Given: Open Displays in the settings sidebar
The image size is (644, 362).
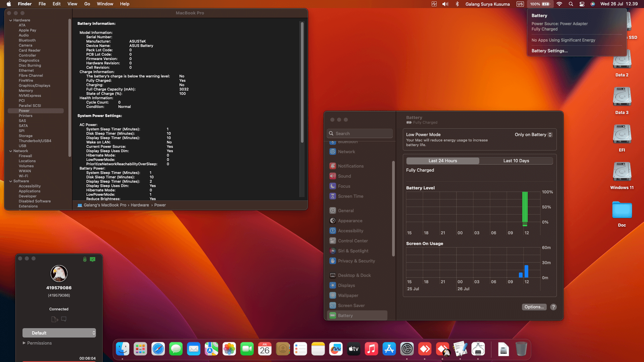Looking at the screenshot, I should pyautogui.click(x=346, y=285).
